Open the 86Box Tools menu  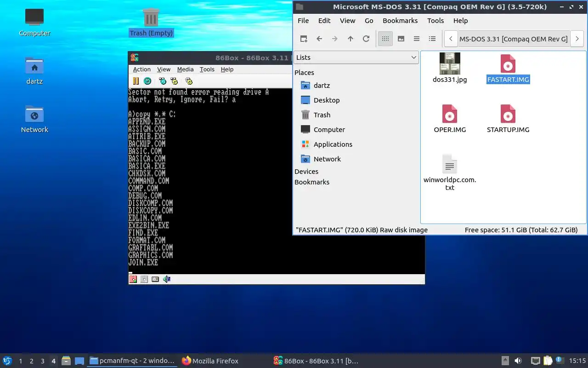point(207,69)
